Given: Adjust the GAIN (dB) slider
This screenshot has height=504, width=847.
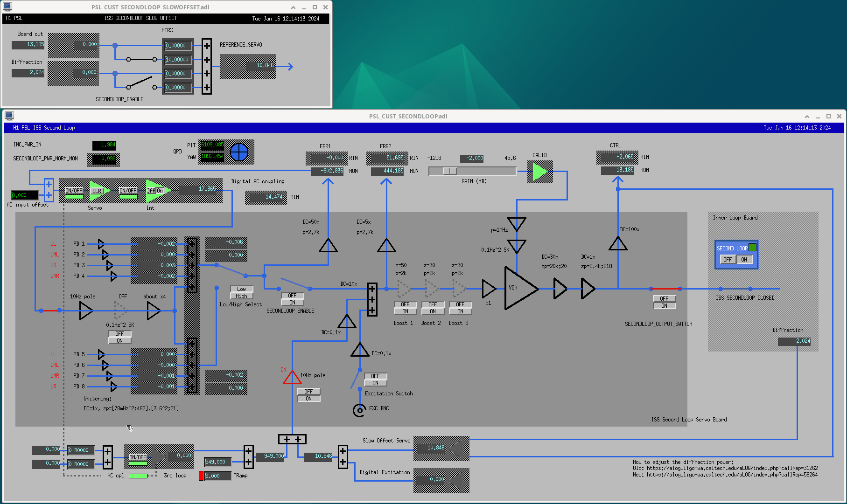Looking at the screenshot, I should click(472, 171).
